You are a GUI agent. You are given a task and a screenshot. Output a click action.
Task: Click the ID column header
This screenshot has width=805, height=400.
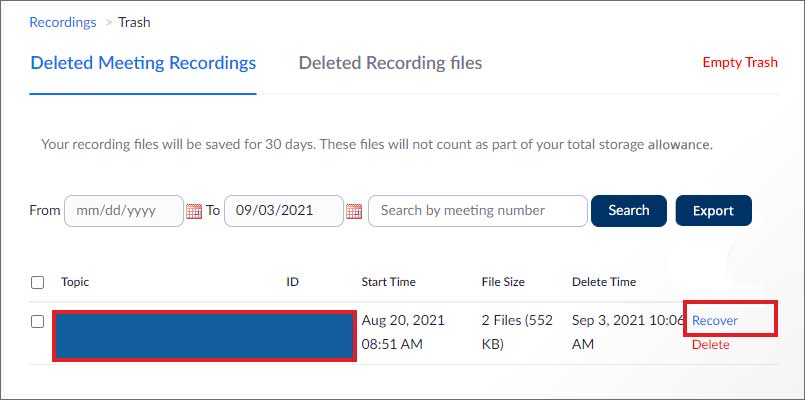pyautogui.click(x=293, y=282)
